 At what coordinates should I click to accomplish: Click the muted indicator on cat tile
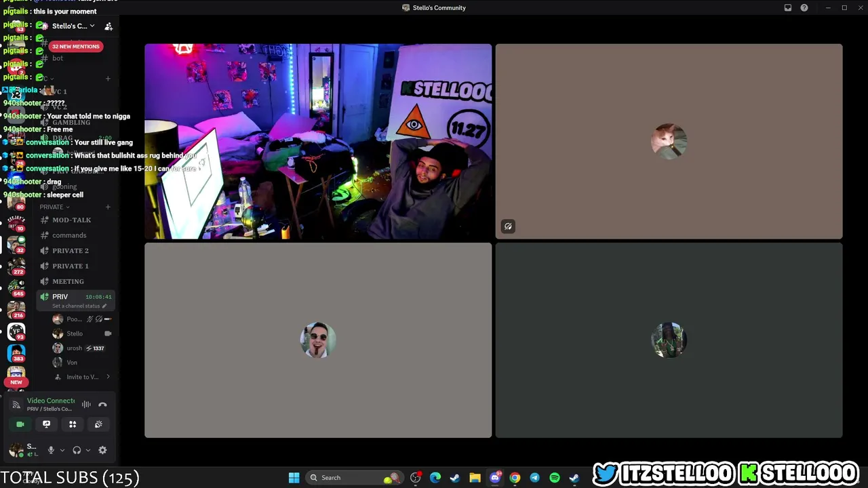coord(508,226)
